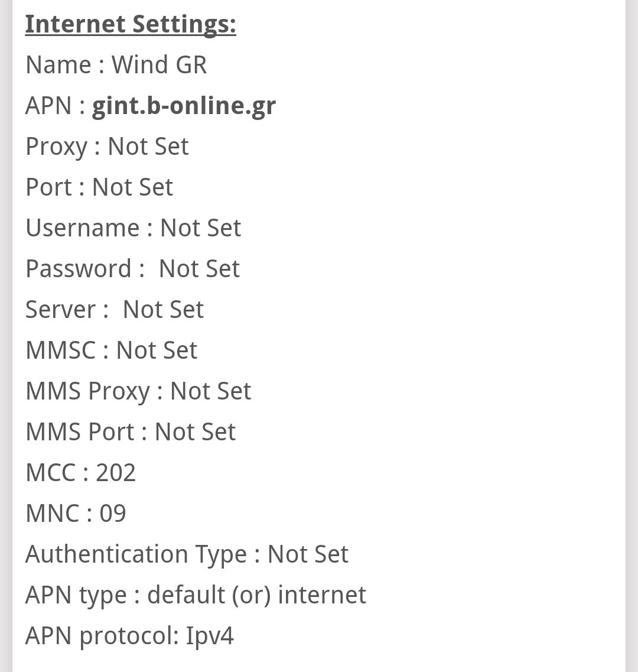The width and height of the screenshot is (638, 672).
Task: Click the APN label before gint.b-online.gr
Action: 48,106
